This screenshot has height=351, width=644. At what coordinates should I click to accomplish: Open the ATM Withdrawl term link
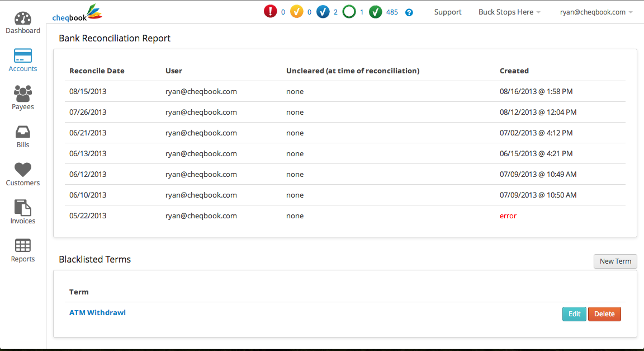(97, 313)
